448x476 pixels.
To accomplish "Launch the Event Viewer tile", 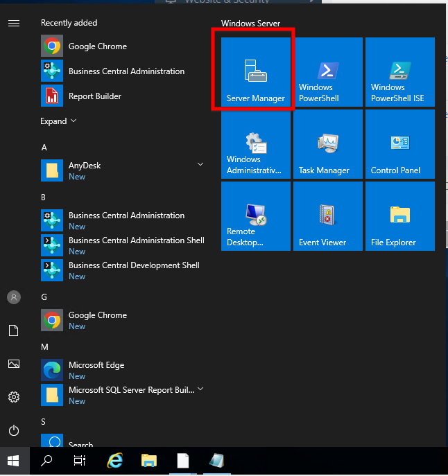I will pos(328,216).
